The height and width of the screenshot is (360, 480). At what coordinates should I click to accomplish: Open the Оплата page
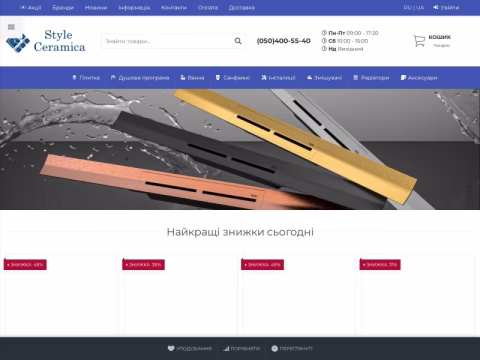click(208, 7)
